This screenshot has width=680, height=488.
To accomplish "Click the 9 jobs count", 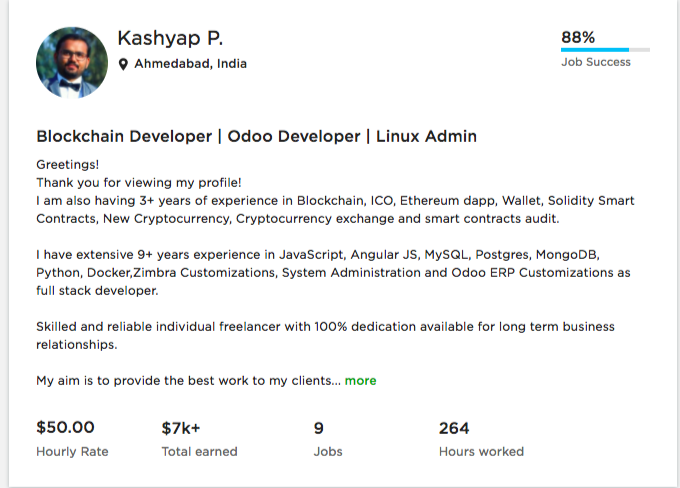I will coord(319,428).
